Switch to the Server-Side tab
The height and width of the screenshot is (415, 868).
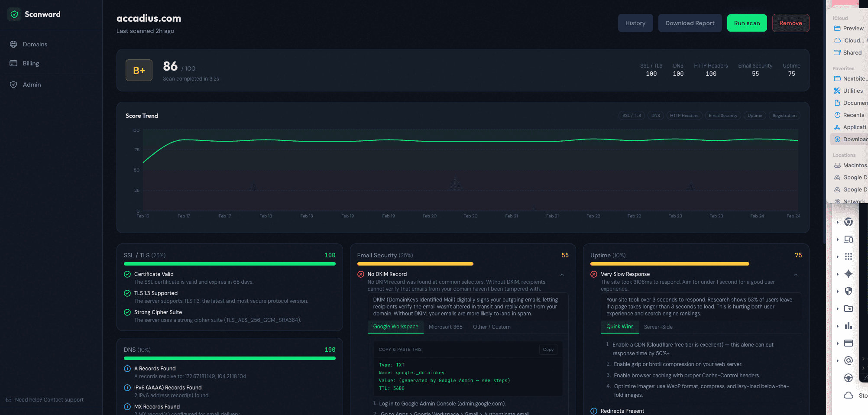(x=658, y=327)
